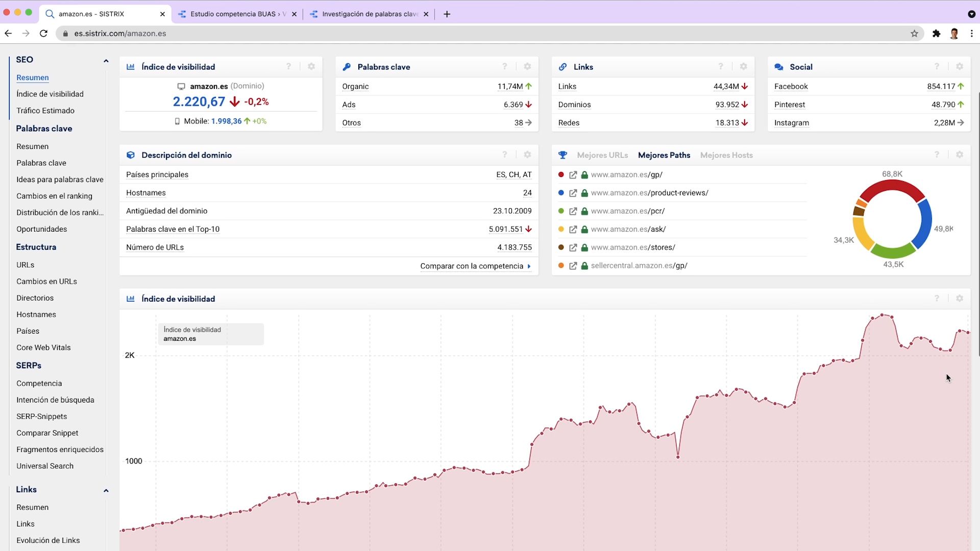This screenshot has height=551, width=980.
Task: Click Ads row in Palabras clave card
Action: 437,105
